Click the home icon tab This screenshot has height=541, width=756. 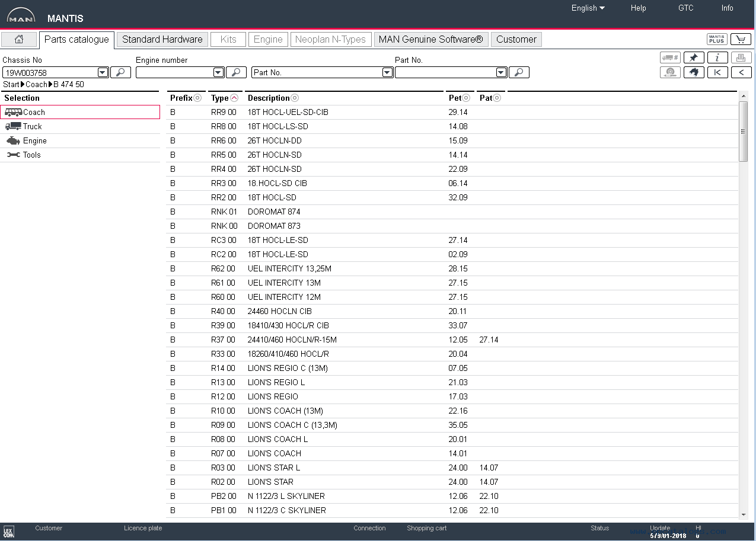coord(19,39)
